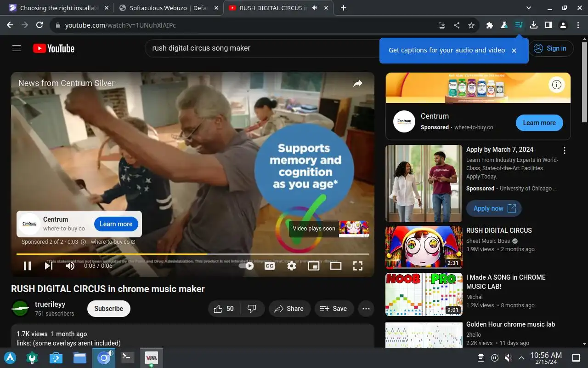Open Chrome three-dot menu
This screenshot has width=588, height=368.
[x=578, y=25]
